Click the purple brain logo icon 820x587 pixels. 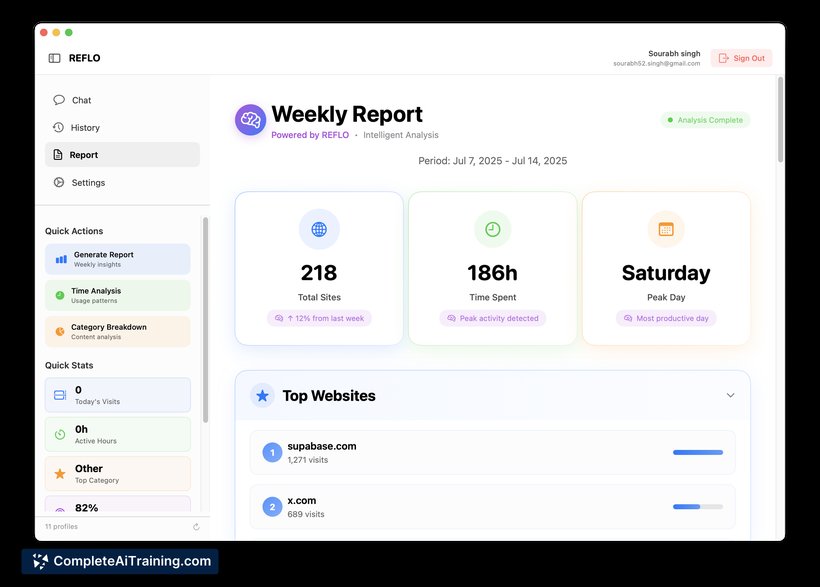coord(250,120)
